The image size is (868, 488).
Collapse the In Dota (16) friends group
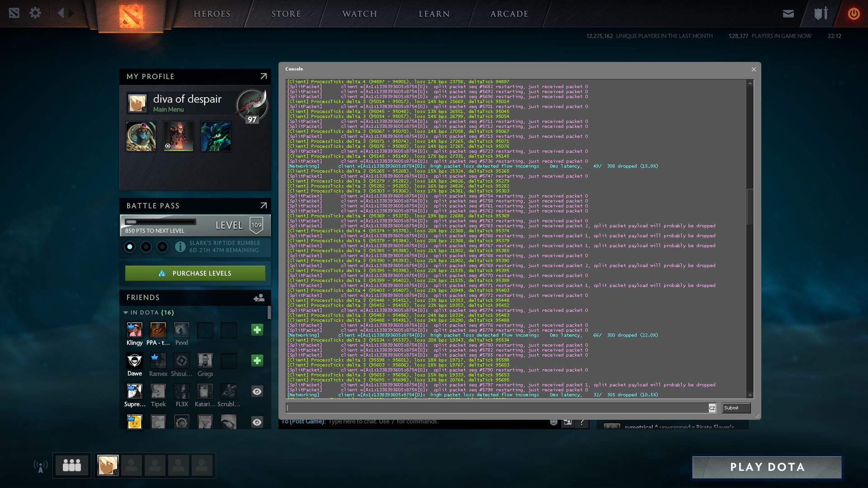pos(126,313)
